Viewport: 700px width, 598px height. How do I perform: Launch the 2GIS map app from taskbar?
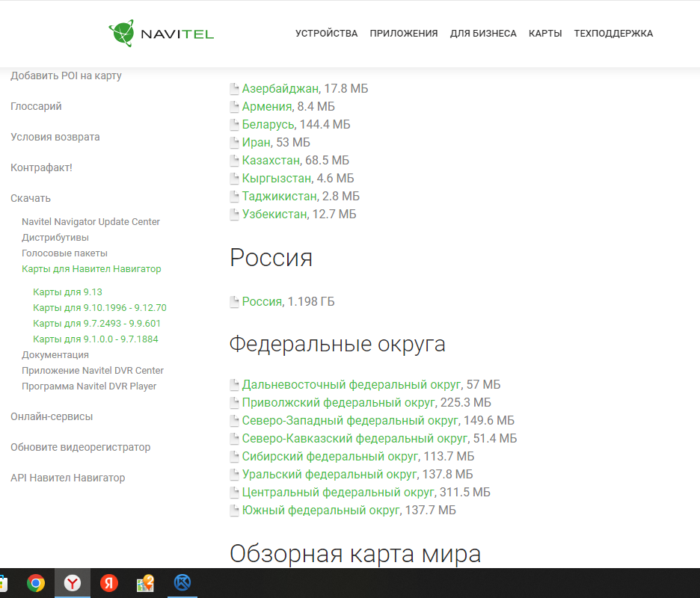(x=145, y=583)
